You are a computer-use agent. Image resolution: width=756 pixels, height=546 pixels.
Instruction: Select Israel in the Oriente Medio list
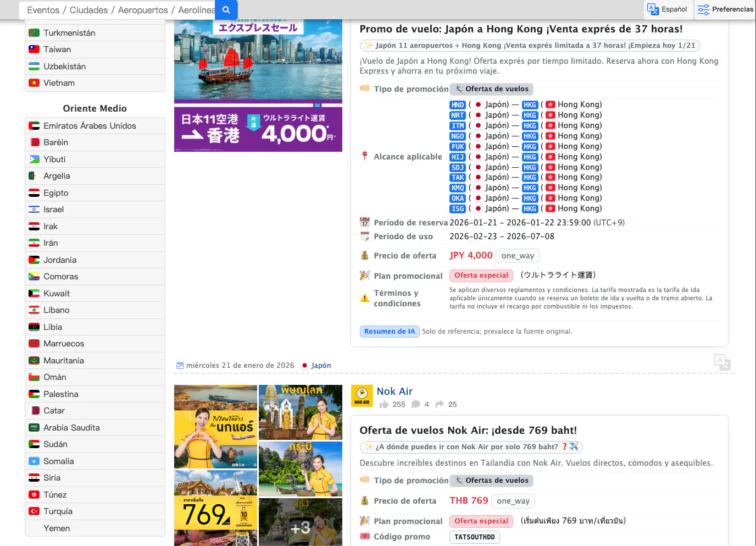[95, 209]
